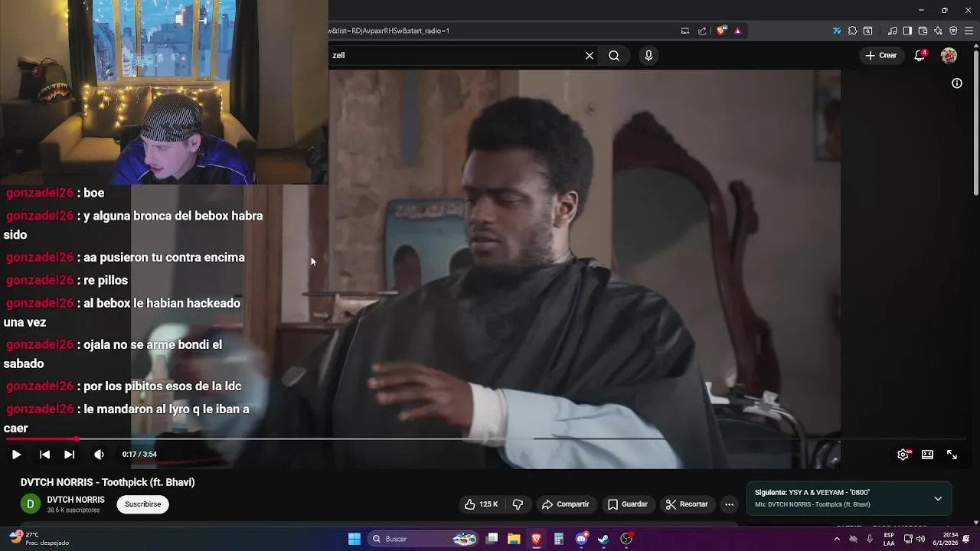
Task: Open OBS Studio from the taskbar
Action: coord(626,539)
